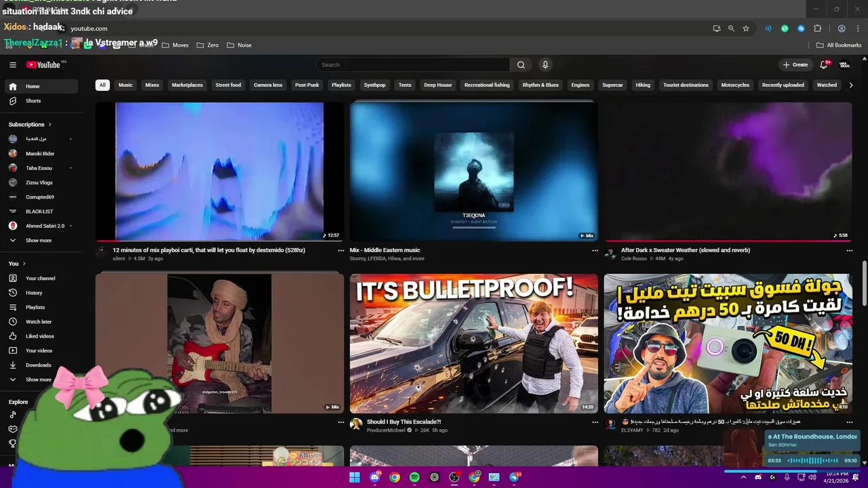The image size is (868, 488).
Task: Show hidden system tray icons
Action: tap(744, 477)
